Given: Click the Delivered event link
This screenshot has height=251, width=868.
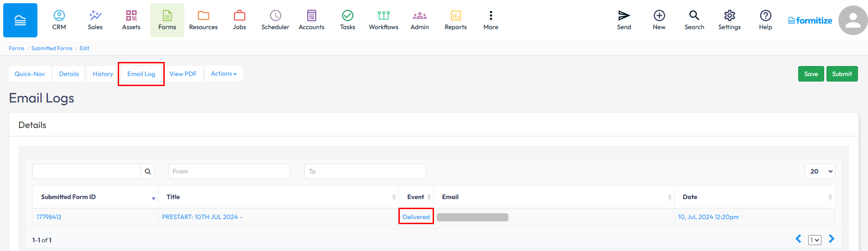Looking at the screenshot, I should tap(416, 217).
